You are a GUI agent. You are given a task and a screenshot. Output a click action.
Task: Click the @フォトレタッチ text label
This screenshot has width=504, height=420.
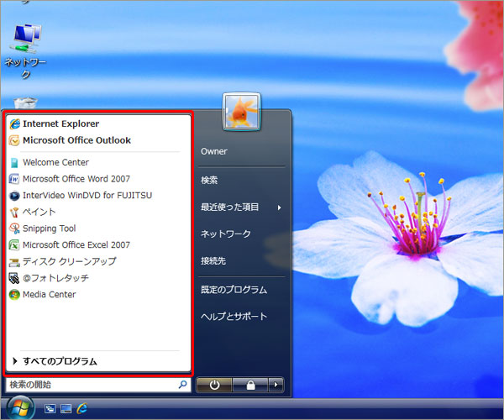[55, 278]
